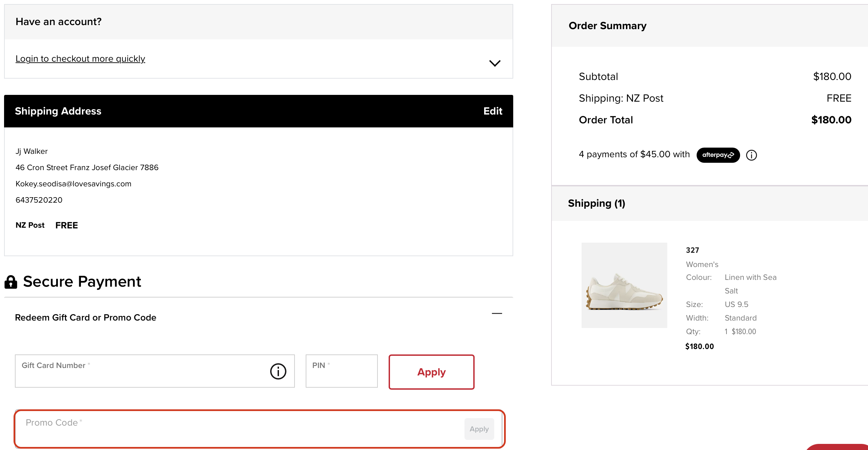Click inside the Promo Code field

click(203, 429)
